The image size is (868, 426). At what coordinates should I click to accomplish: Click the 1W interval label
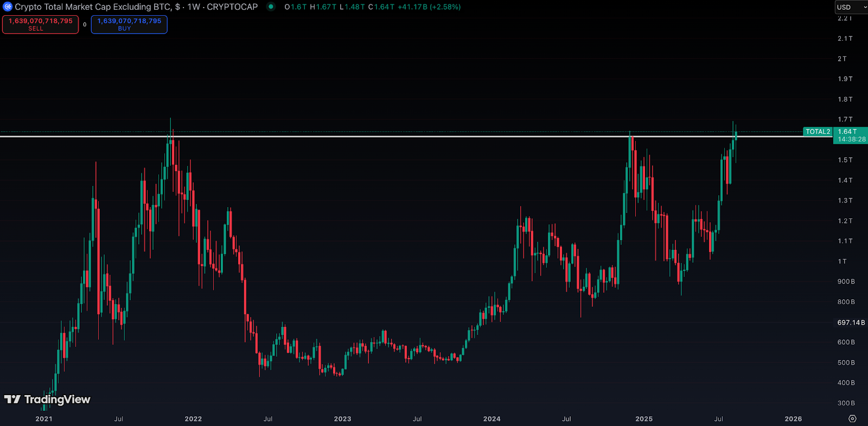[x=194, y=7]
